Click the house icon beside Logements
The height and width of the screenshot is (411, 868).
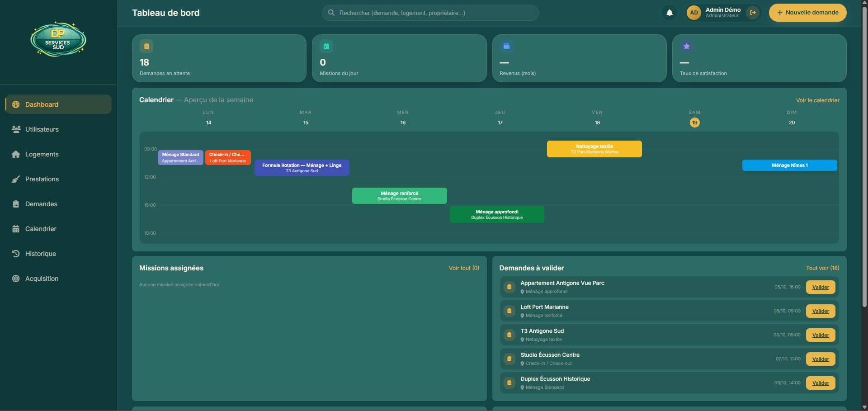point(16,154)
